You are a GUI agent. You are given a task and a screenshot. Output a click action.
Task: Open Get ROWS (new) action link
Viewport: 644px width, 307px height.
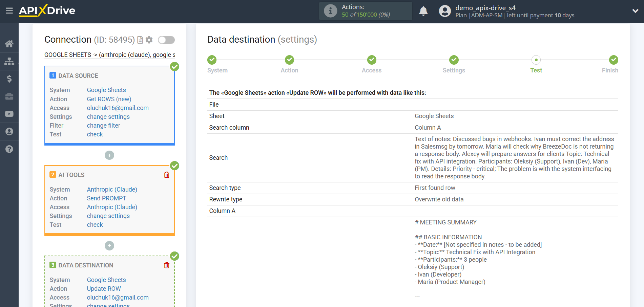click(x=109, y=99)
